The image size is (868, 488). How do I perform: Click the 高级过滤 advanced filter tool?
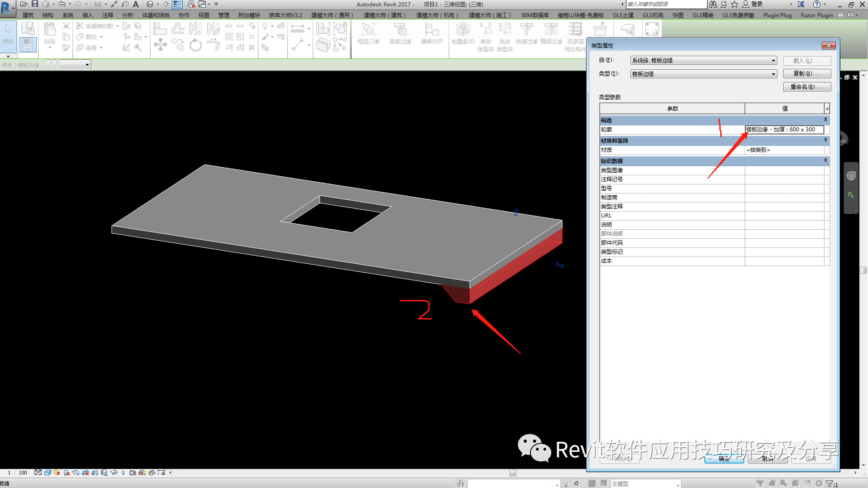pyautogui.click(x=400, y=34)
